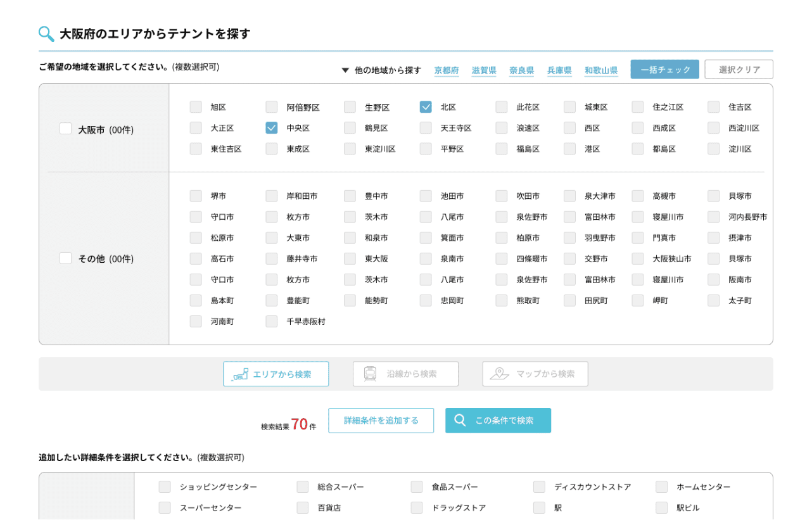The image size is (812, 527).
Task: Select the 太子町 checkbox
Action: (x=714, y=301)
